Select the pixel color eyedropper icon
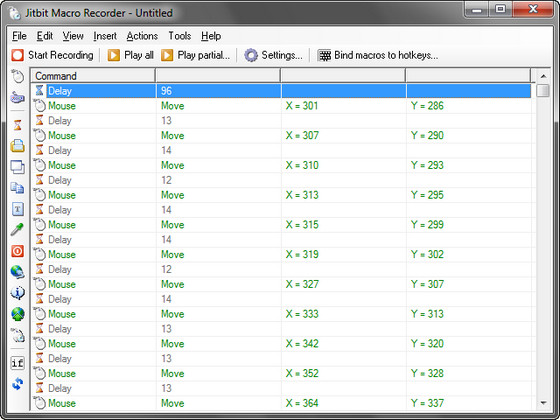560x420 pixels. tap(17, 230)
